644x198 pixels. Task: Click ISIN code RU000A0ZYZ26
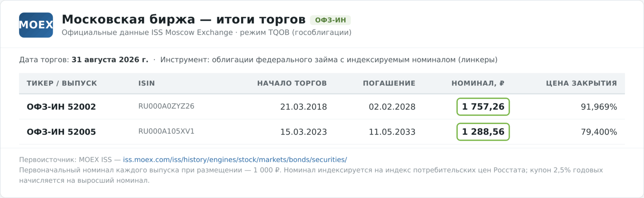166,106
